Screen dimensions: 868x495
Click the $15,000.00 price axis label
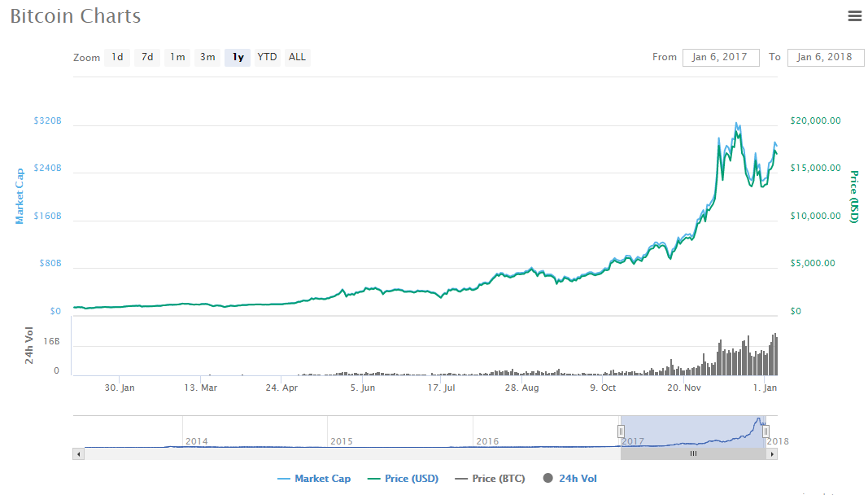click(x=815, y=168)
